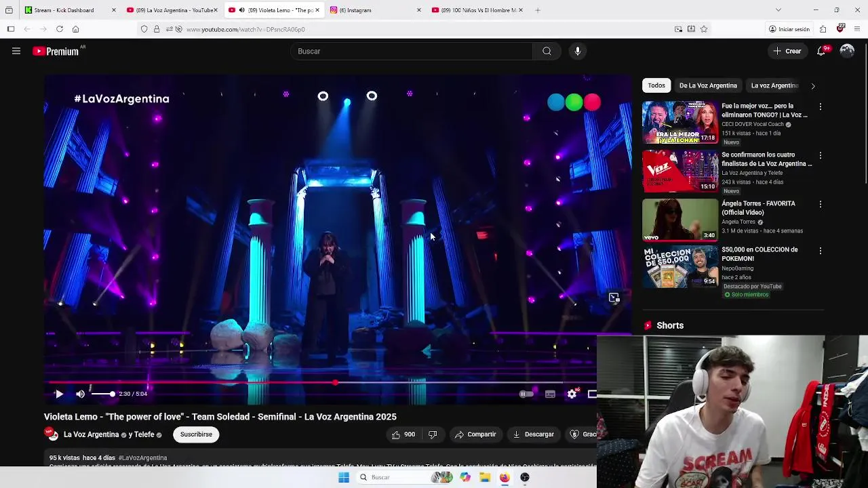Open OBS Studio from taskbar
The image size is (868, 488).
[525, 477]
